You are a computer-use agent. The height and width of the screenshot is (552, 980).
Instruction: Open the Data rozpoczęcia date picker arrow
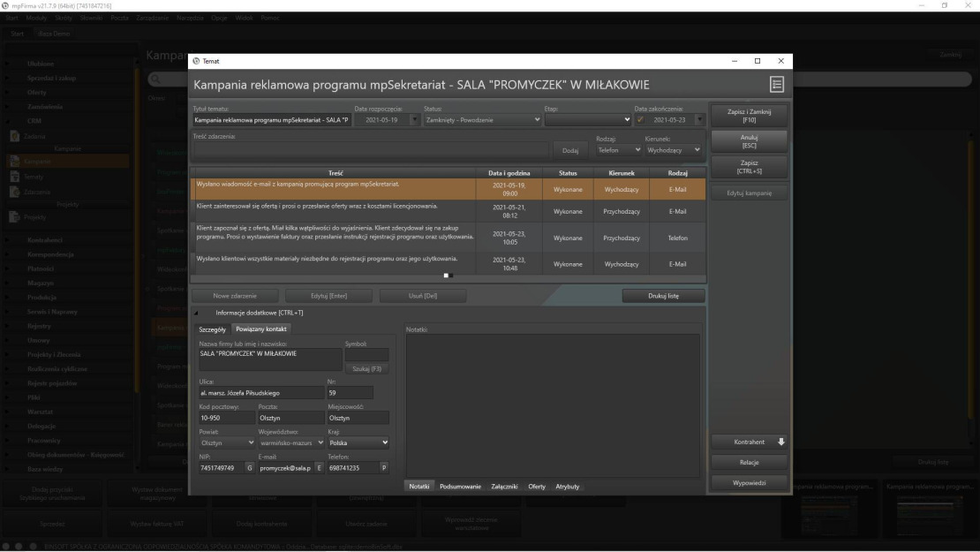click(414, 120)
